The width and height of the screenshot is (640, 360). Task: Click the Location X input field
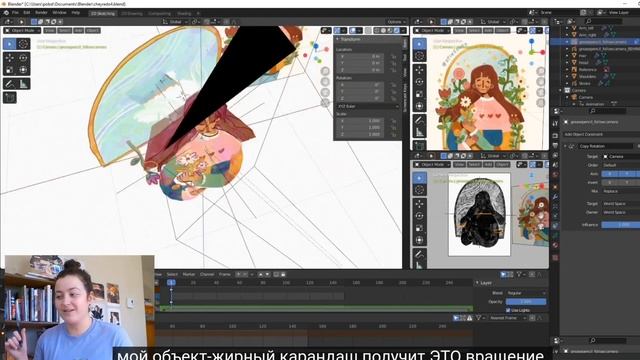[360, 57]
